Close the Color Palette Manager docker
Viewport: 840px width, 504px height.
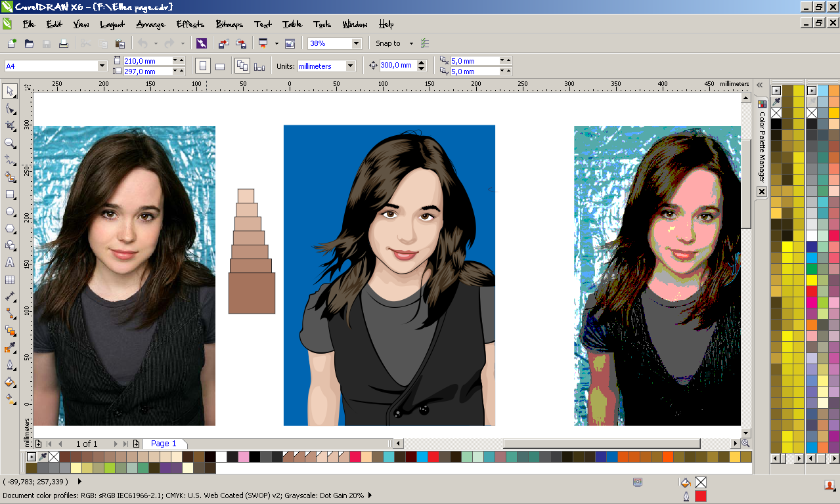click(762, 192)
